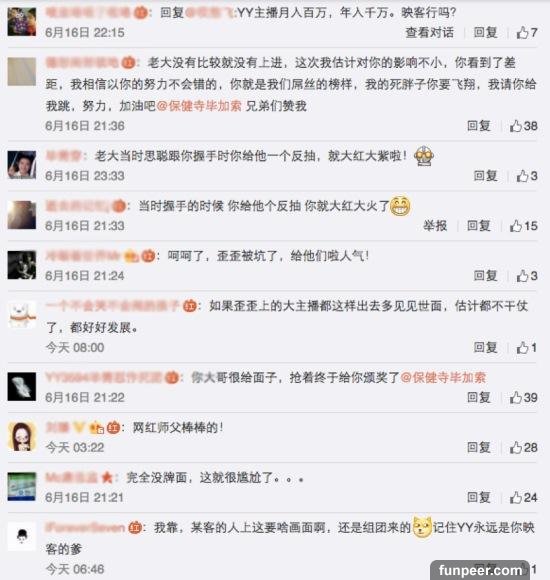Like the 完全没牌面 comment with 24 likes
Viewport: 550px width, 580px height.
coord(523,498)
